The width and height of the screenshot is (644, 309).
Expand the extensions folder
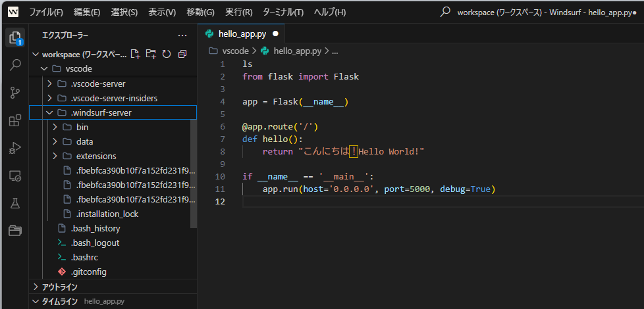coord(55,156)
